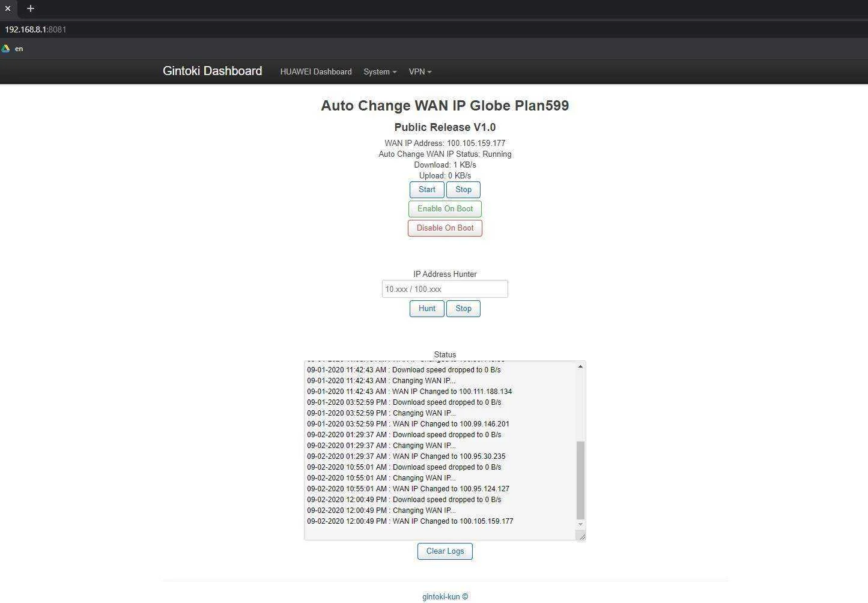The width and height of the screenshot is (868, 603).
Task: Open the gintoki-kun footer link
Action: pos(445,597)
